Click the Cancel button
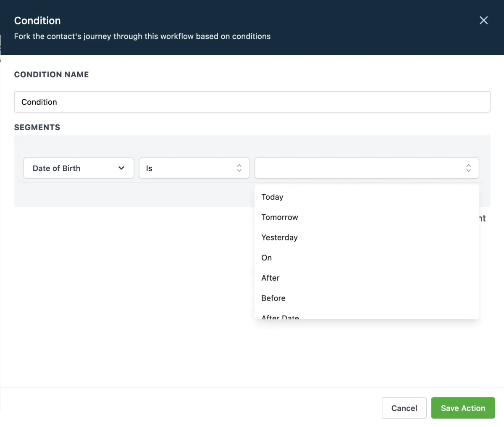This screenshot has height=427, width=504. click(x=404, y=408)
